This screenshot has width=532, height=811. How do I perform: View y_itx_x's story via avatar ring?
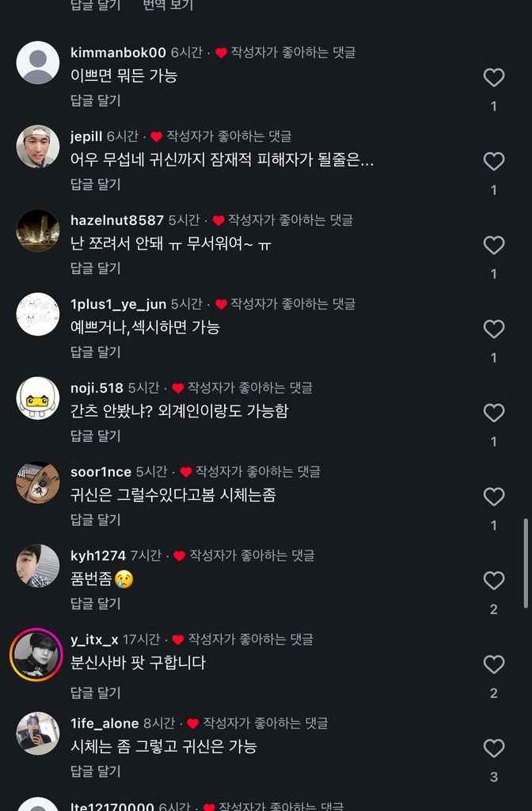[x=36, y=654]
